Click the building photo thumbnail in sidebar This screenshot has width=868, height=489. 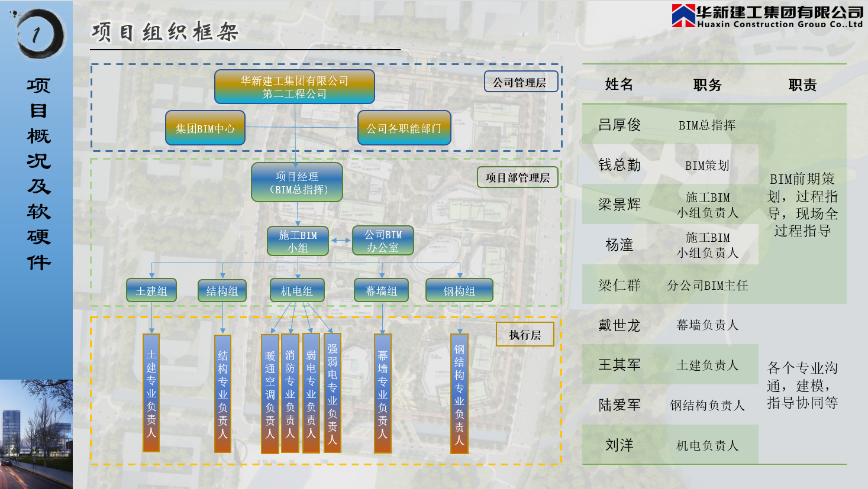[36, 434]
